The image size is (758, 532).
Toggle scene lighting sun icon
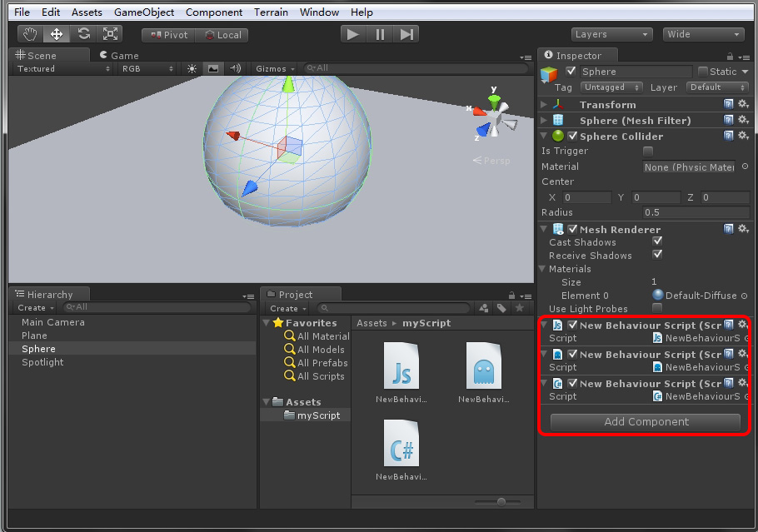point(192,69)
